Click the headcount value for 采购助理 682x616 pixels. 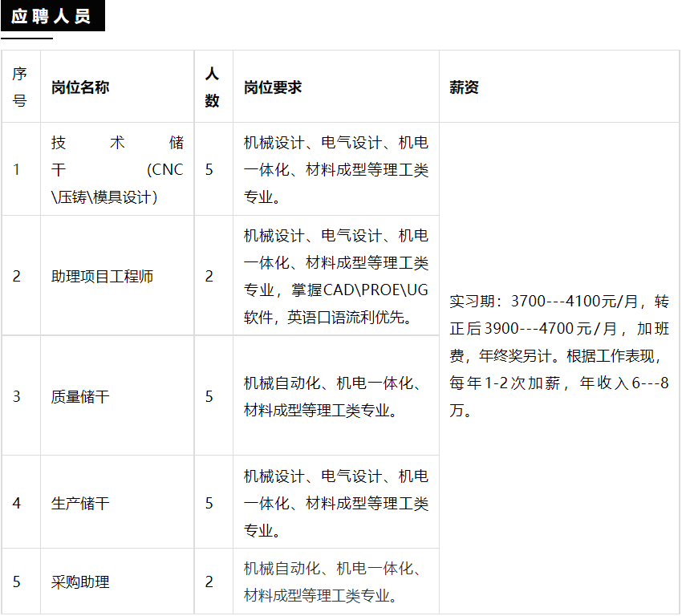click(x=209, y=582)
